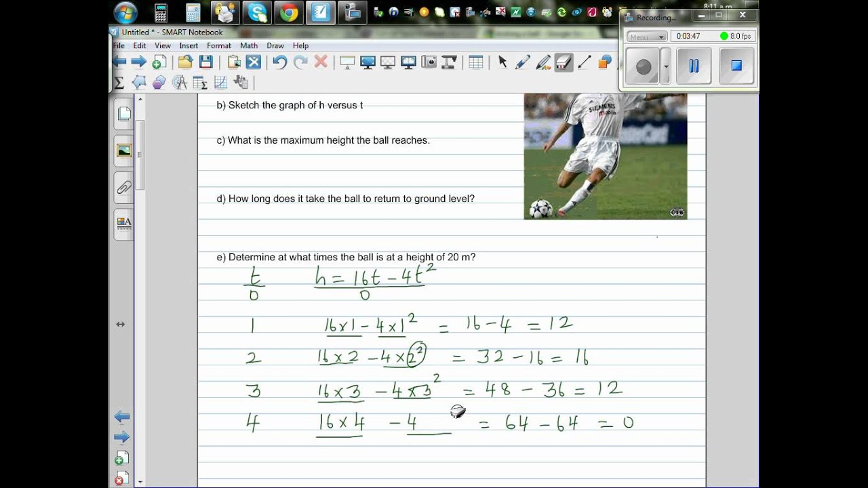The width and height of the screenshot is (868, 488).
Task: Go to next page using toolbar forward arrow
Action: pos(138,62)
